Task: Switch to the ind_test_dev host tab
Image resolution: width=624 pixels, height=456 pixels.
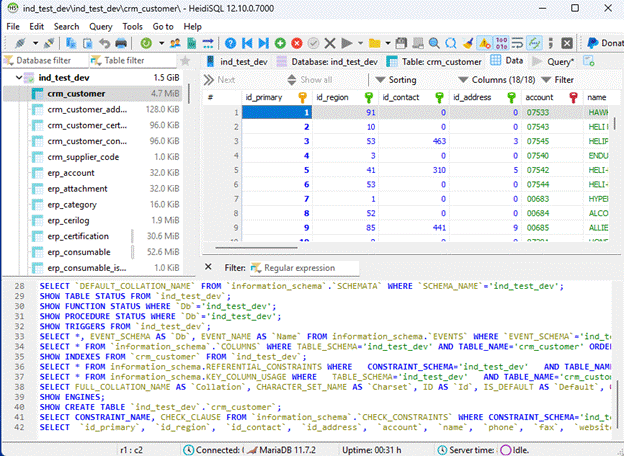Action: [x=237, y=62]
